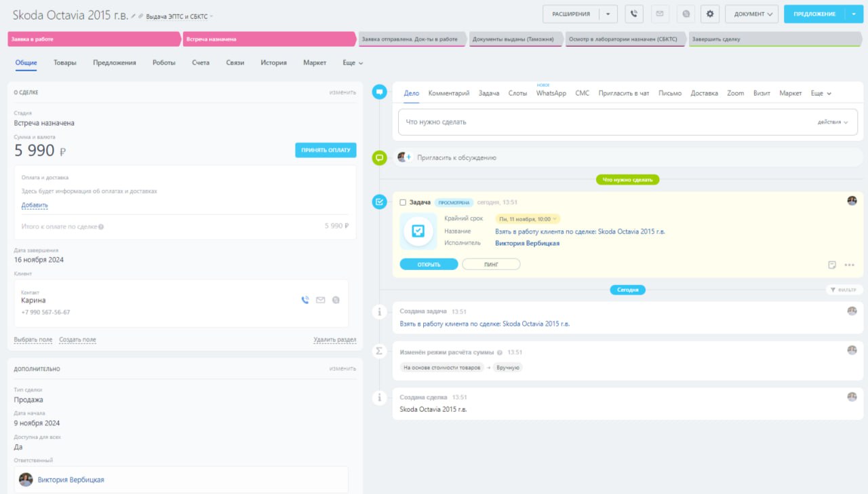Expand the РАСШИРЕНИЯ dropdown arrow
The image size is (868, 494).
pyautogui.click(x=608, y=14)
